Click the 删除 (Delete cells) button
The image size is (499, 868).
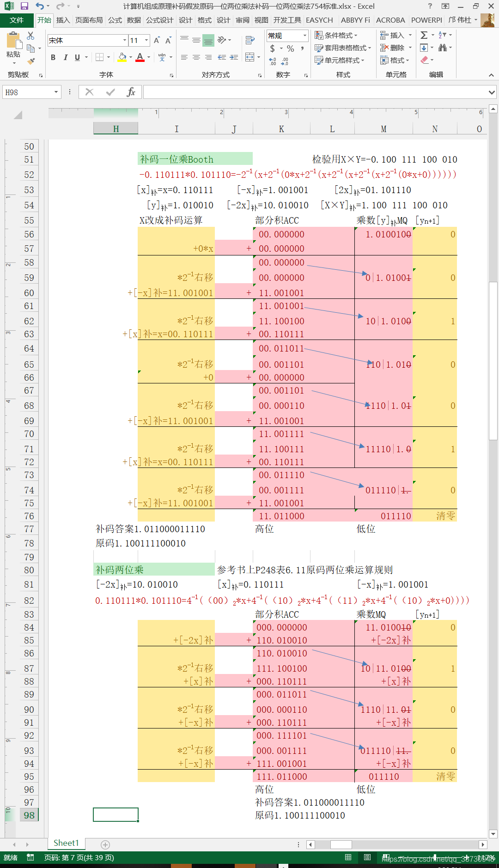[392, 48]
